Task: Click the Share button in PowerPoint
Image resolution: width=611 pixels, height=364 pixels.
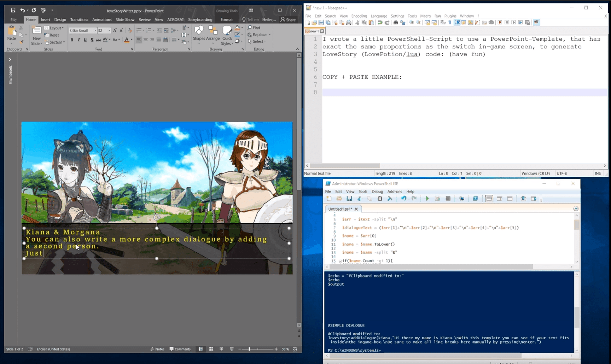Action: click(288, 19)
